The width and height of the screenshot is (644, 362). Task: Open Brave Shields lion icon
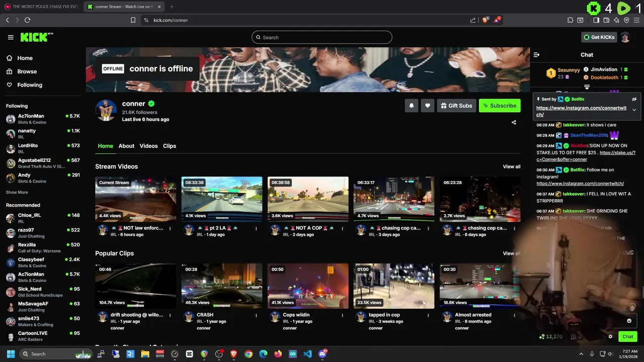coord(485,20)
